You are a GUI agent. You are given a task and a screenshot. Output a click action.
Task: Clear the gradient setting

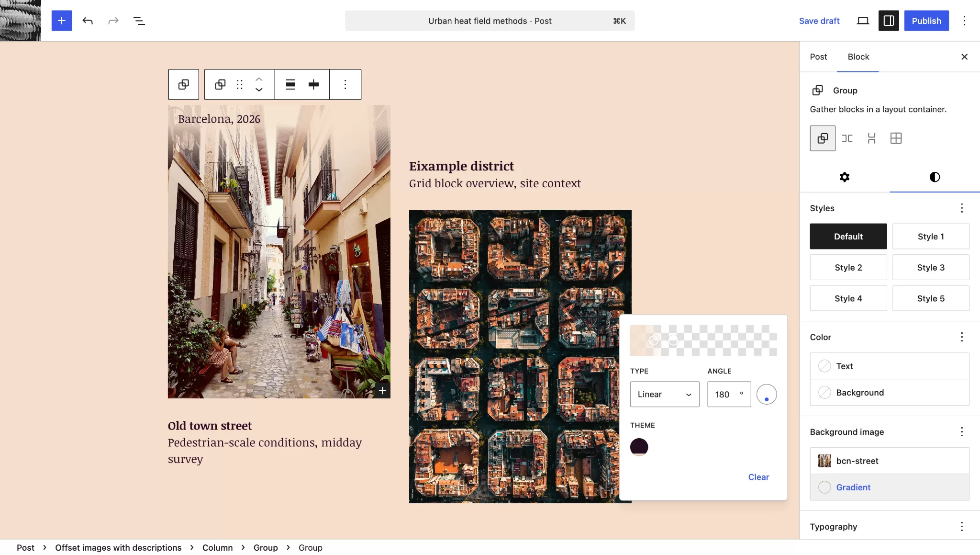coord(758,477)
